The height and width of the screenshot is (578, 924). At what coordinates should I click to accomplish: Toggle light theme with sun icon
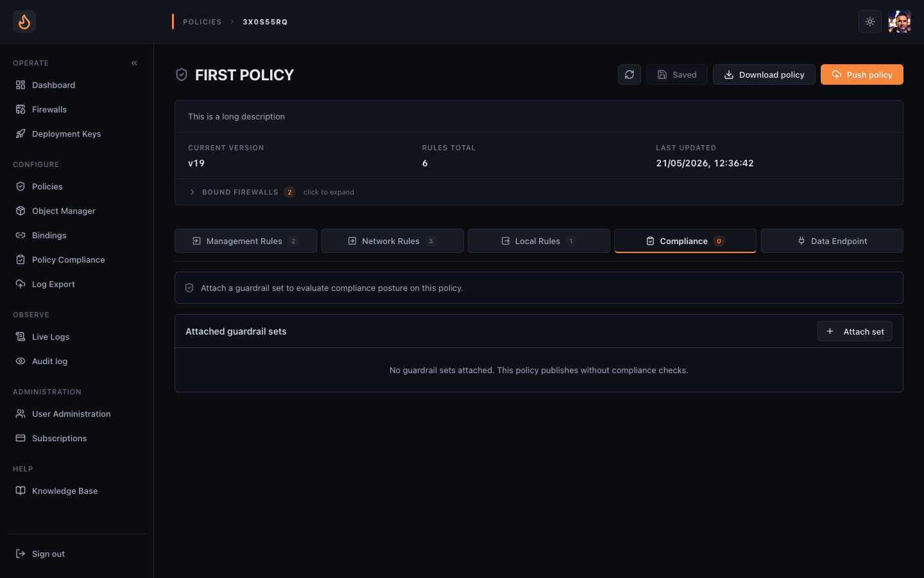click(870, 21)
